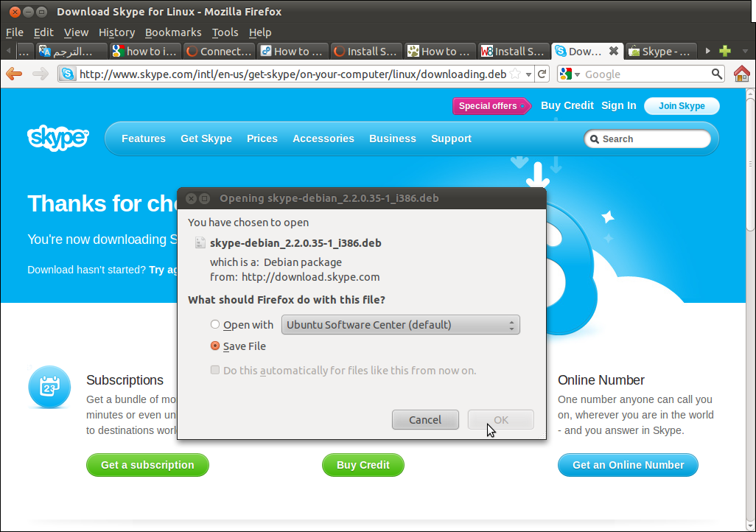
Task: Reload the page with the refresh icon
Action: click(x=542, y=74)
